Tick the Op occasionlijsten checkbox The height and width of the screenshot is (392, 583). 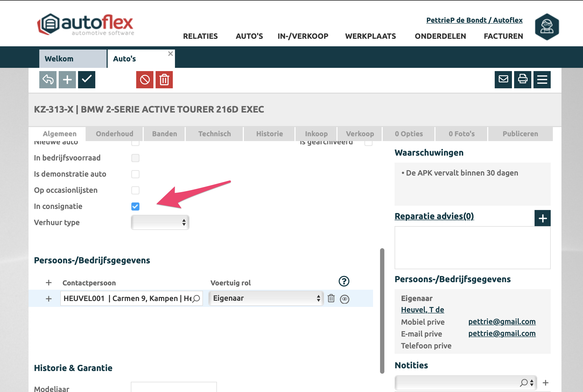pyautogui.click(x=135, y=190)
